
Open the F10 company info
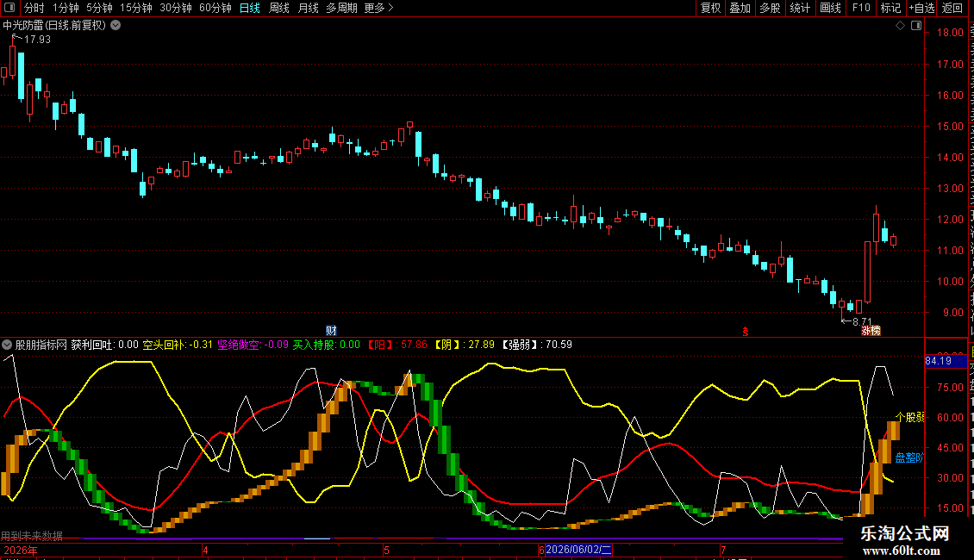[x=861, y=8]
